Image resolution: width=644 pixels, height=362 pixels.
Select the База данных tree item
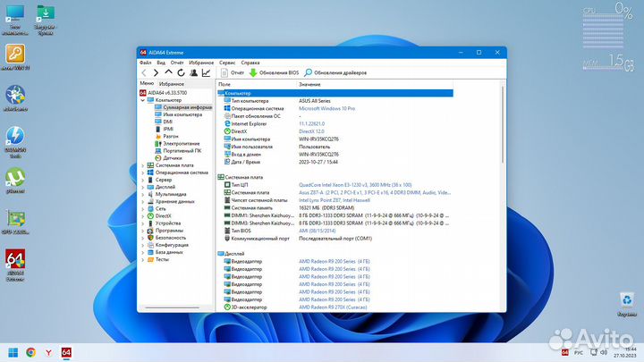(x=165, y=252)
